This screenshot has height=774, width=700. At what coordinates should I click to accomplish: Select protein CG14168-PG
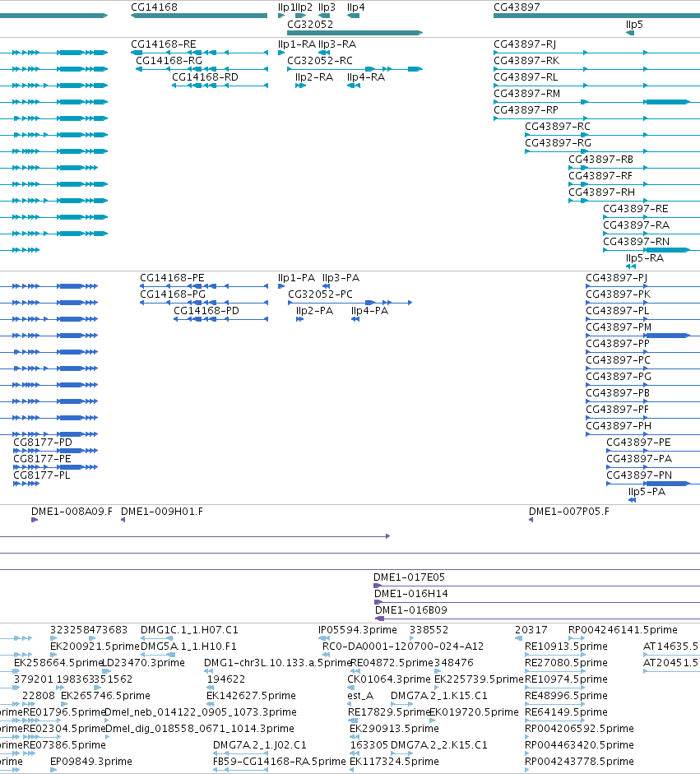click(204, 303)
